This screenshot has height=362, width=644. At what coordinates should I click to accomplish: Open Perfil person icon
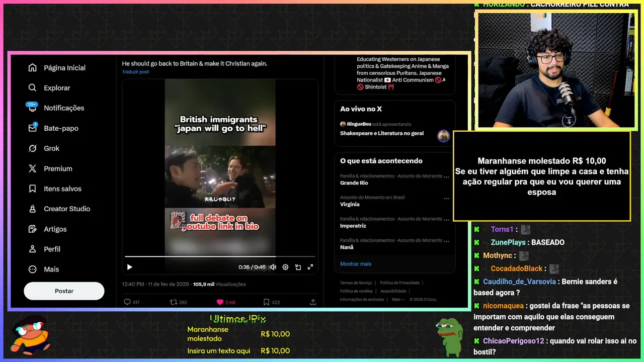coord(33,249)
